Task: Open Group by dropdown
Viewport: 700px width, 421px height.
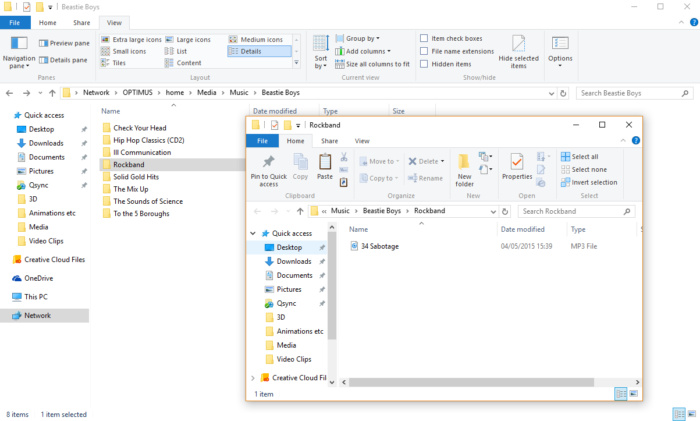Action: [x=358, y=38]
